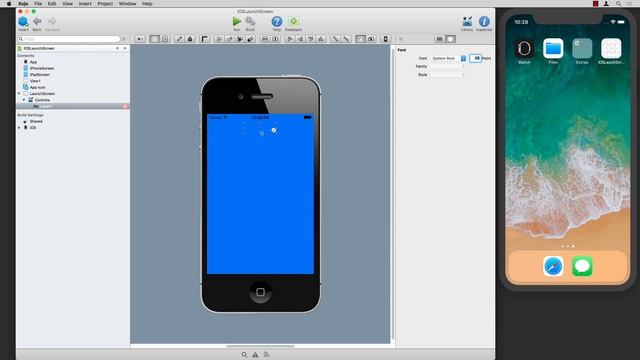This screenshot has width=640, height=360.
Task: Click the font size Point field
Action: pyautogui.click(x=476, y=58)
